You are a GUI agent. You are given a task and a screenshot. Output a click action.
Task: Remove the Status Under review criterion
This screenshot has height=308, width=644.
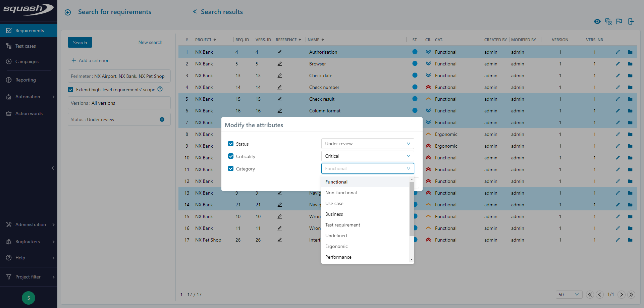pos(162,119)
